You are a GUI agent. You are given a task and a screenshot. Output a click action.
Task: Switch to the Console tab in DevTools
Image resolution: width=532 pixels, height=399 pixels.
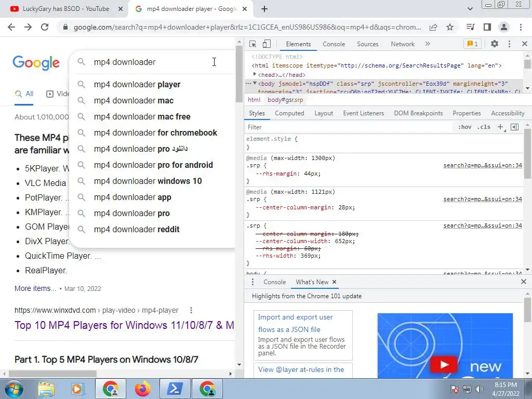334,44
